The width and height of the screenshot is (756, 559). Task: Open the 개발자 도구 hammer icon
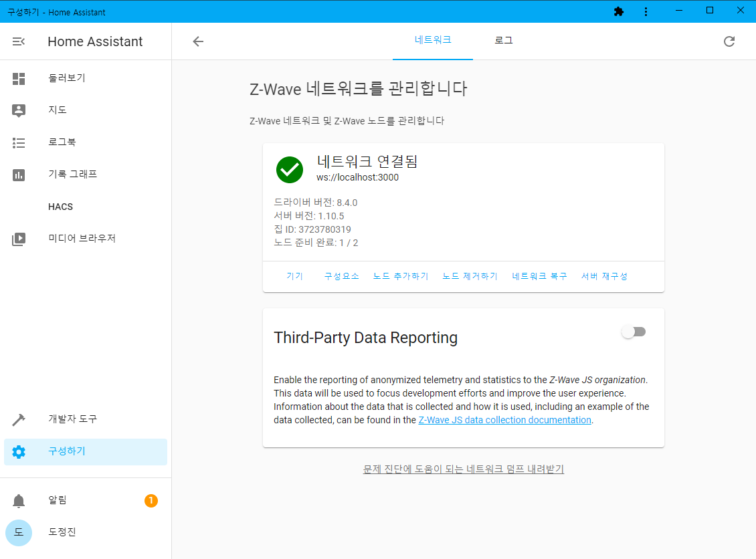pos(18,420)
